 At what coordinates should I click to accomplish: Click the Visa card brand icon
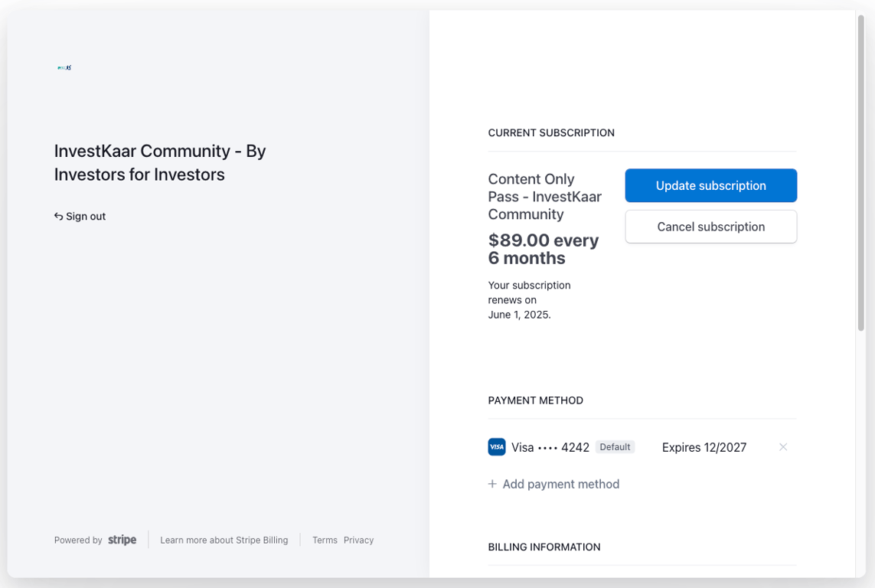tap(497, 447)
